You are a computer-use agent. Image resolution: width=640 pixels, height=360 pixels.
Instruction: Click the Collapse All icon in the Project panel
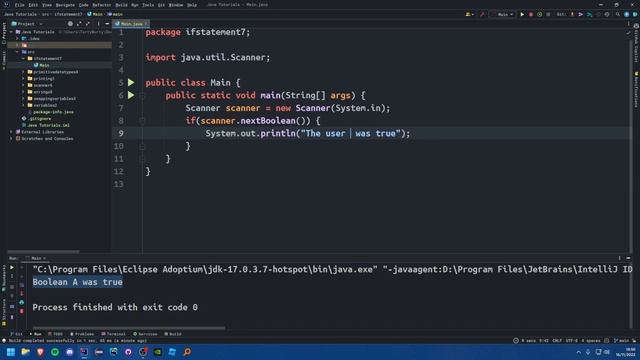(87, 24)
